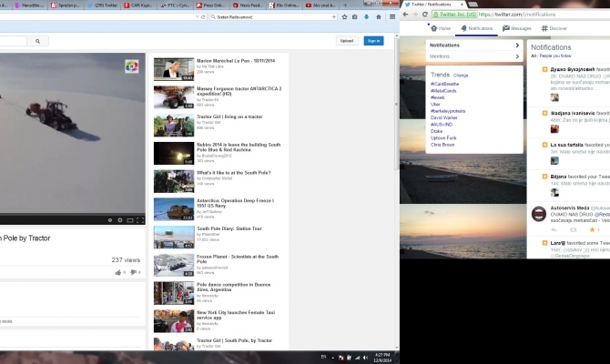This screenshot has width=610, height=364.
Task: Open Frozen Planet video thumbnail
Action: coord(173,264)
